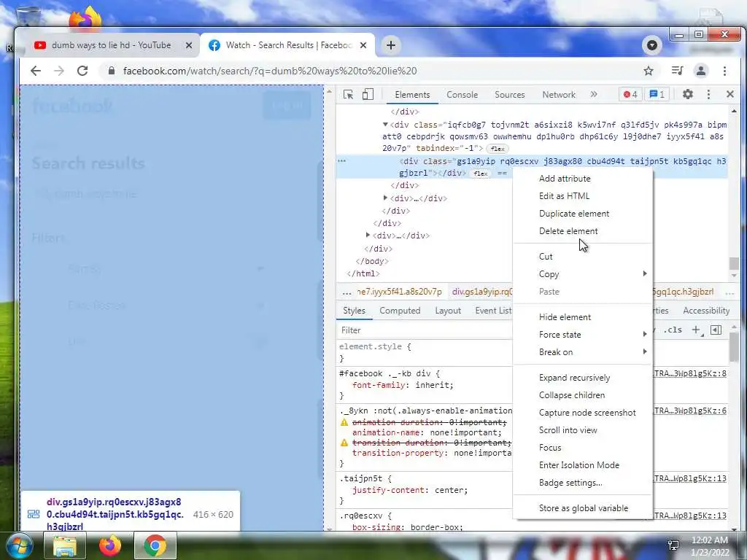The image size is (747, 560).
Task: Select the Elements tab
Action: 412,95
